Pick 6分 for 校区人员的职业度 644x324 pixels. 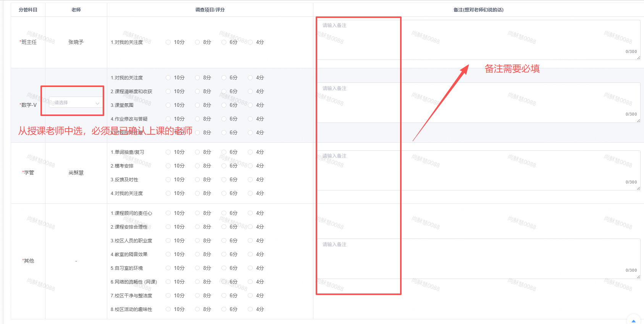224,241
